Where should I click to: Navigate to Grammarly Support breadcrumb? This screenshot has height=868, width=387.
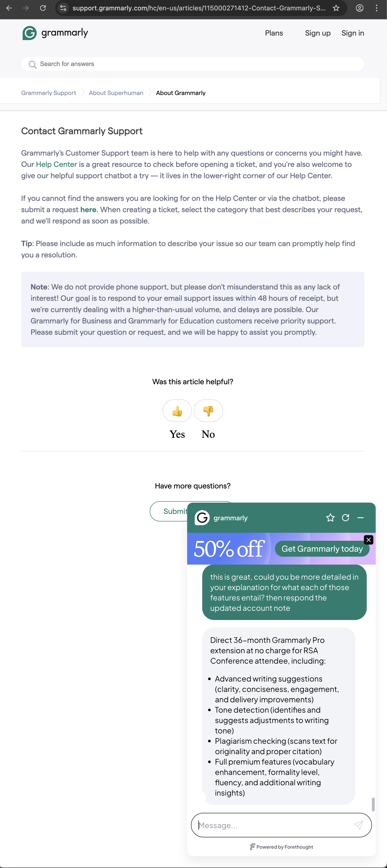(x=48, y=93)
